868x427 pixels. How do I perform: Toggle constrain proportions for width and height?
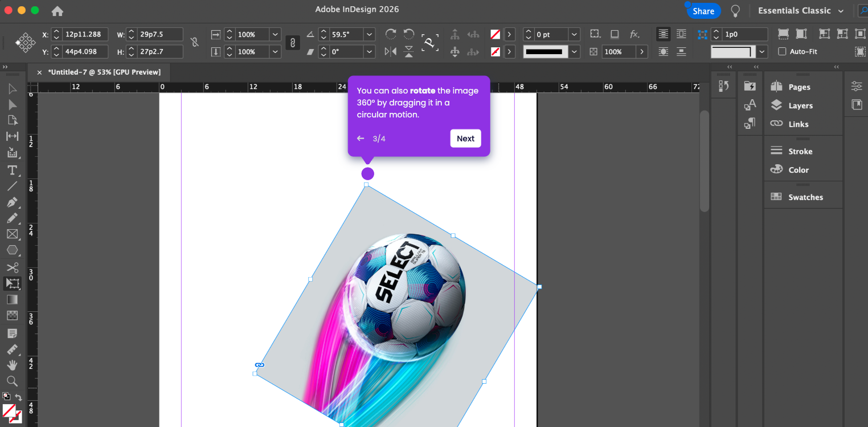click(x=195, y=42)
